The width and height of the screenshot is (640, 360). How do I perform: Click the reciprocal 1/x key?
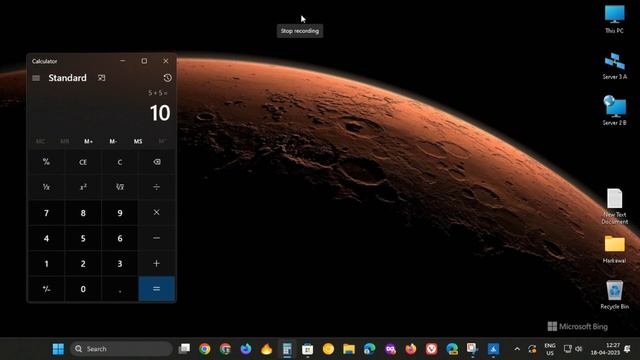(x=46, y=187)
